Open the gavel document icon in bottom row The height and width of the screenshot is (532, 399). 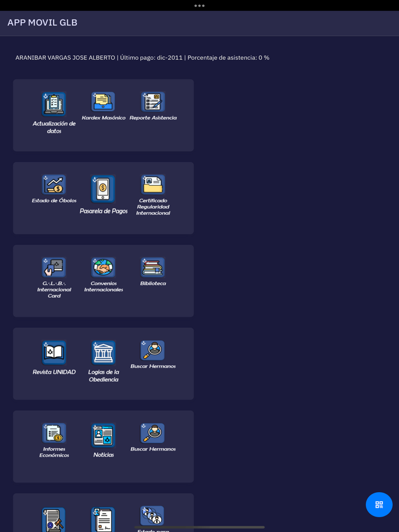(54, 519)
